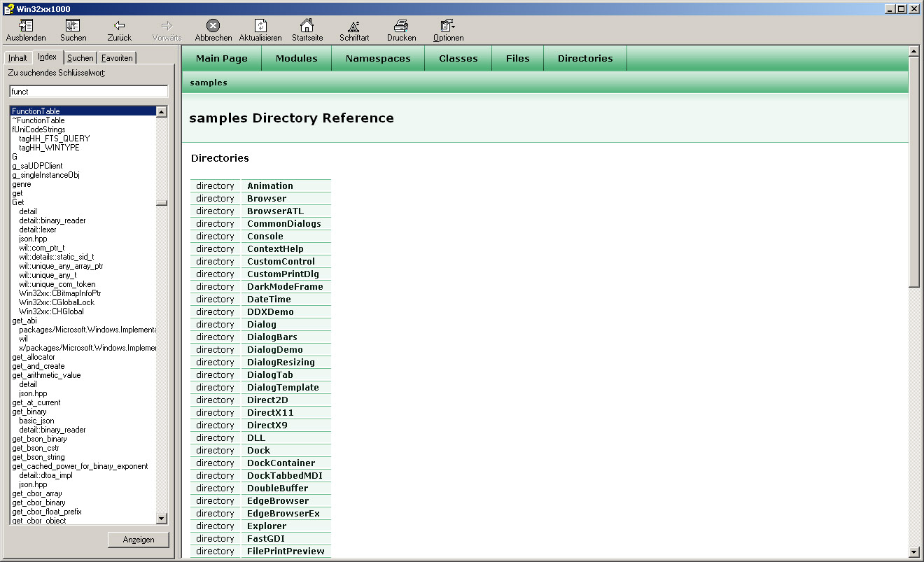Click the Suchen toolbar icon

[x=73, y=26]
